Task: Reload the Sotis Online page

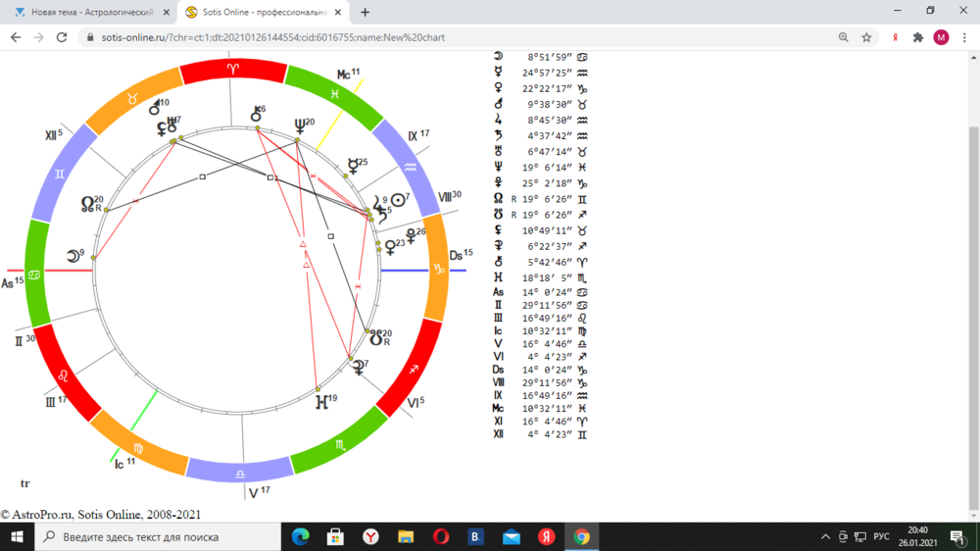Action: (61, 37)
